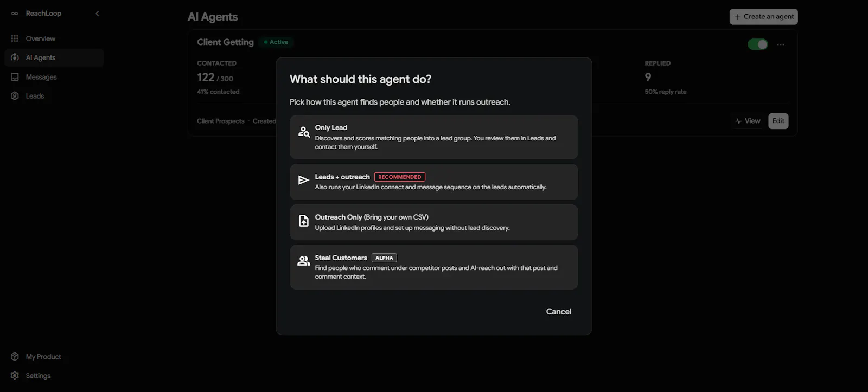Click the Active status badge

276,42
